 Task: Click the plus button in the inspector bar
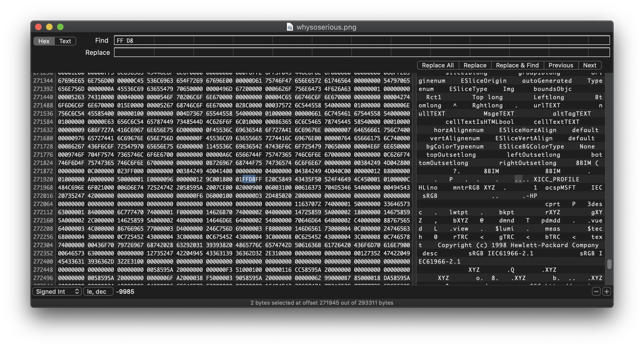point(607,292)
